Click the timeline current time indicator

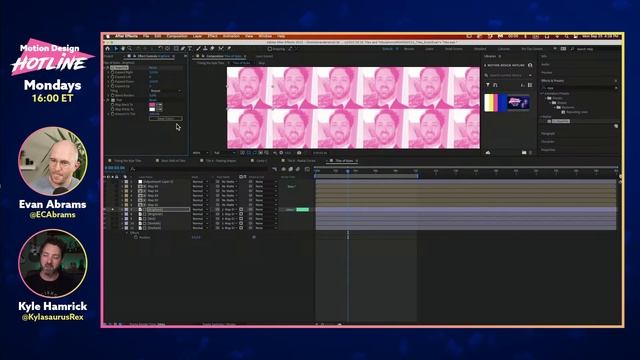[x=348, y=171]
